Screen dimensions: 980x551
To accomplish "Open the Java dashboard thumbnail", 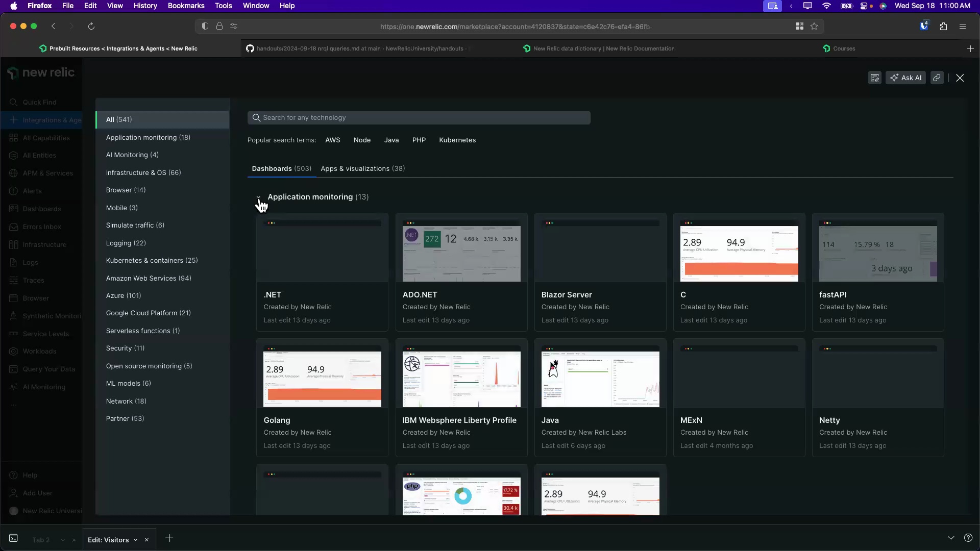I will click(600, 377).
